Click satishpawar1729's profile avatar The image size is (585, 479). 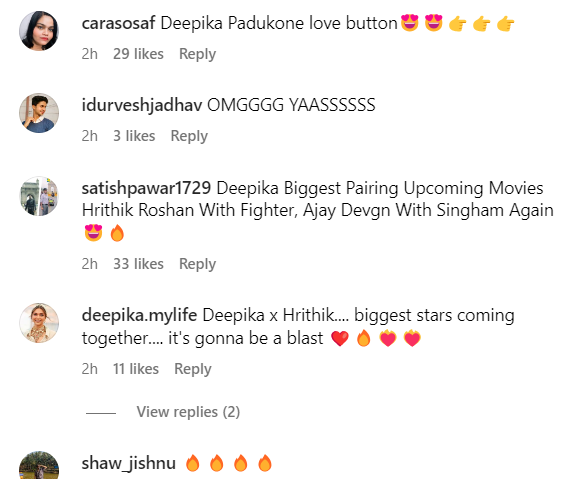point(39,196)
